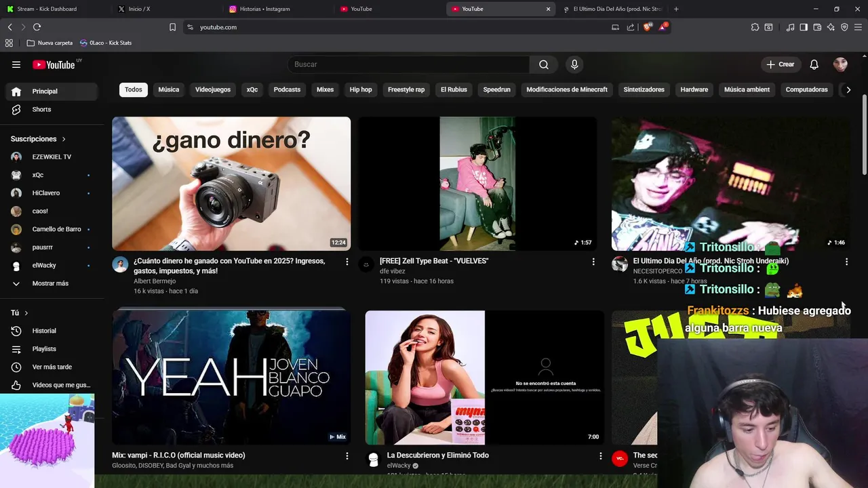Open the Crear button

(781, 64)
